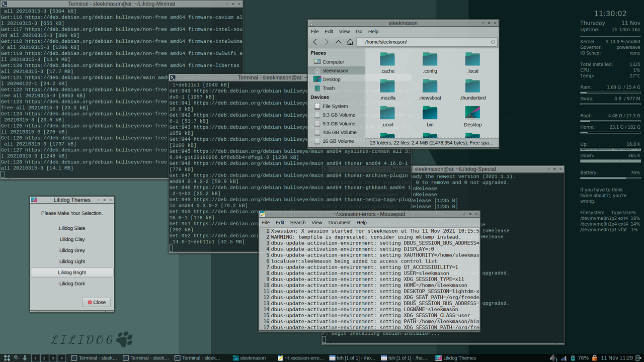
Task: Go back in the sleekmason file manager
Action: coord(315,42)
